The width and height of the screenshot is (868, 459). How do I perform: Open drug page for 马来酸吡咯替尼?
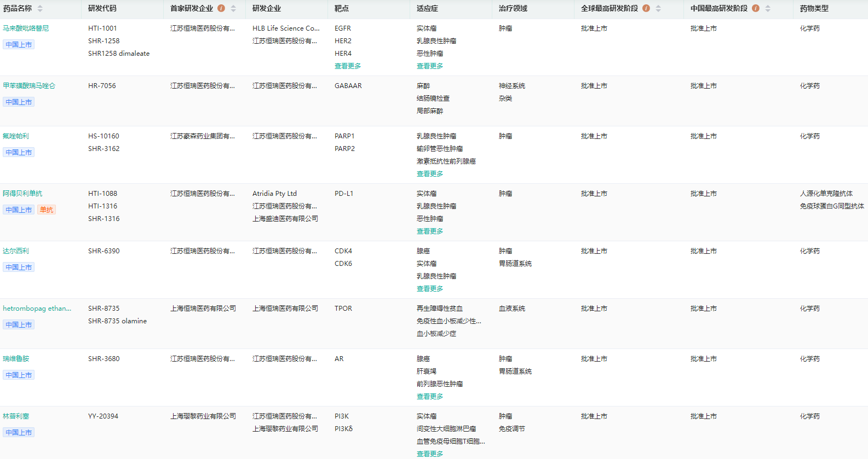tap(26, 28)
